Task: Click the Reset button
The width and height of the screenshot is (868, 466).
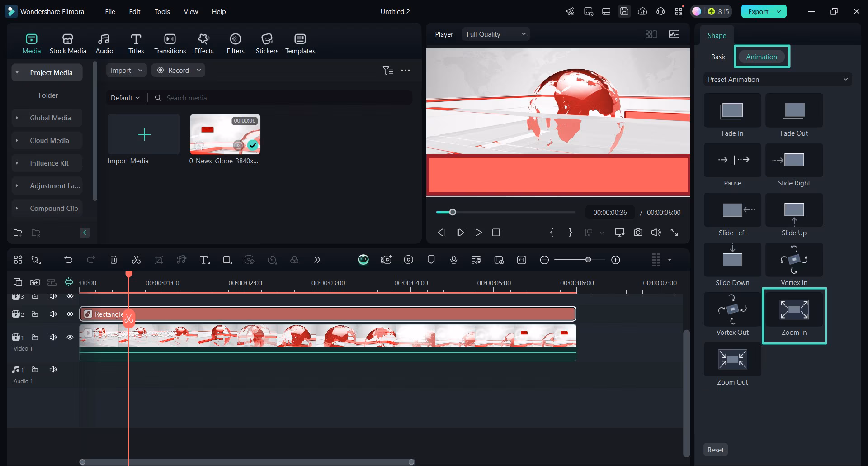Action: [x=715, y=450]
